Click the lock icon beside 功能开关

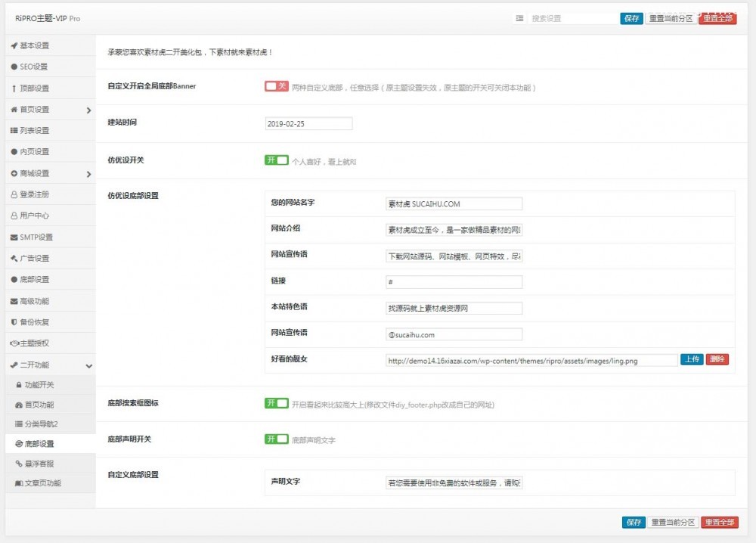pyautogui.click(x=19, y=385)
